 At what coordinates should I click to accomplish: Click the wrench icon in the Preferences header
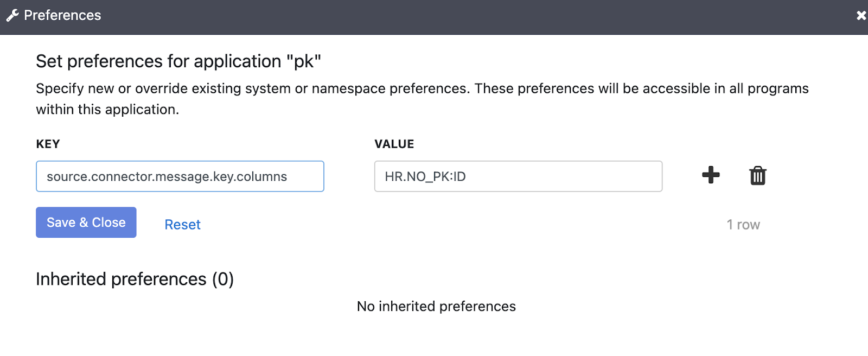point(12,15)
